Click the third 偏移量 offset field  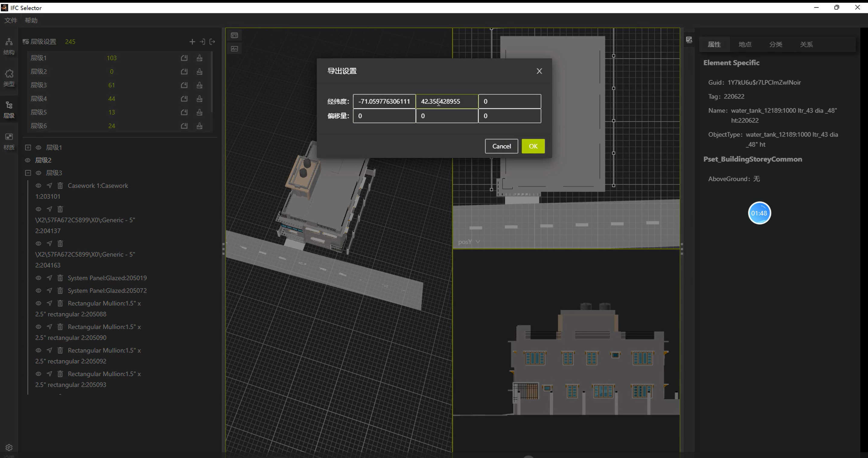tap(510, 116)
